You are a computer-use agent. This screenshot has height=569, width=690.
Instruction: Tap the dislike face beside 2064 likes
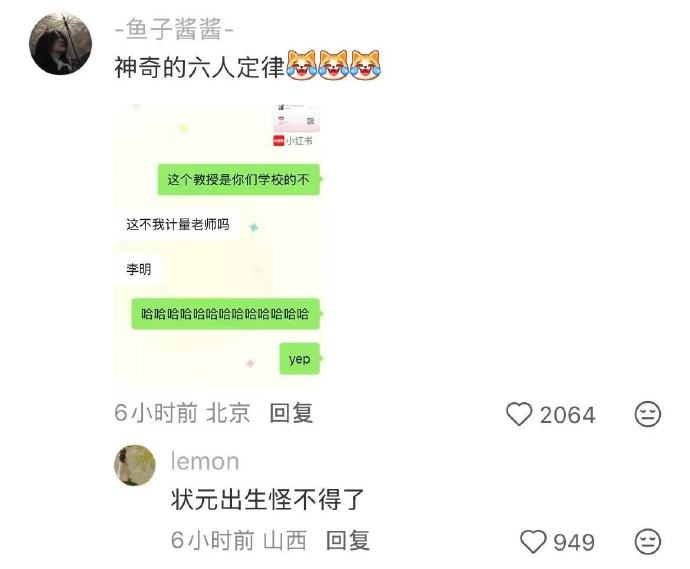tap(648, 414)
